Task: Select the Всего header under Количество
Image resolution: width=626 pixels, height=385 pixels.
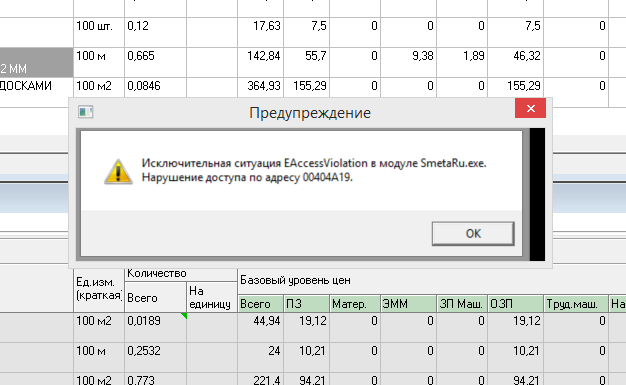Action: [x=155, y=298]
